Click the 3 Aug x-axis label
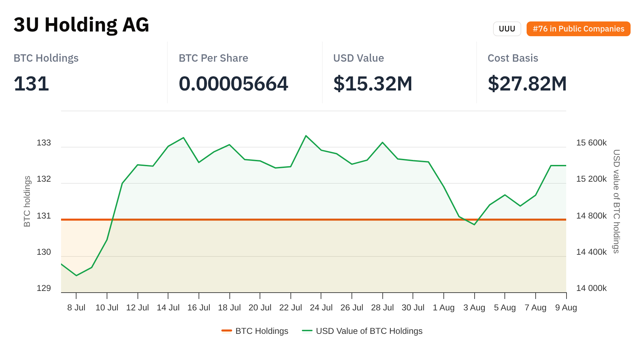The image size is (644, 362). point(474,307)
